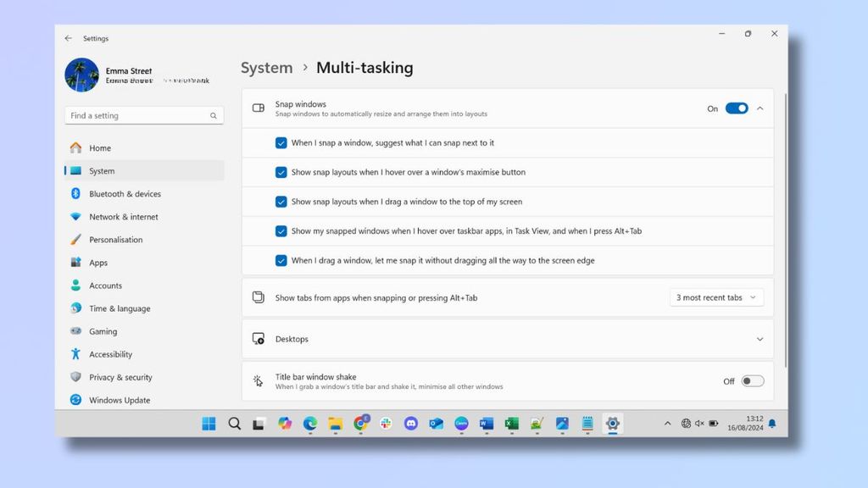Launch Slack from the taskbar

tap(386, 424)
